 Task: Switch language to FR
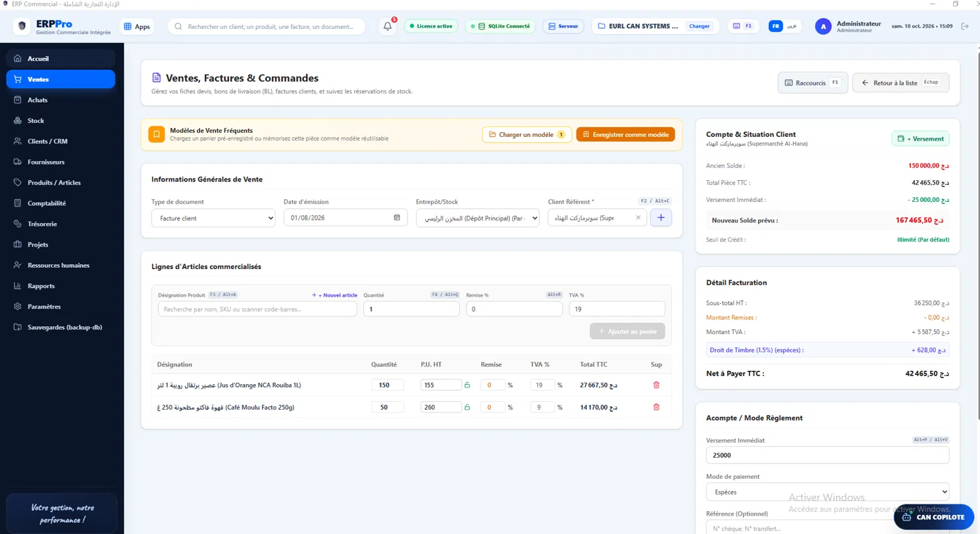[776, 26]
